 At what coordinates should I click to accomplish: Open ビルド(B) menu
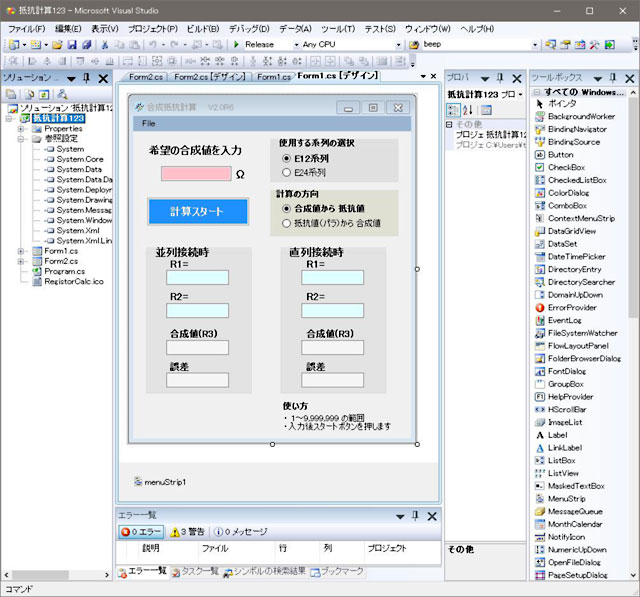203,29
